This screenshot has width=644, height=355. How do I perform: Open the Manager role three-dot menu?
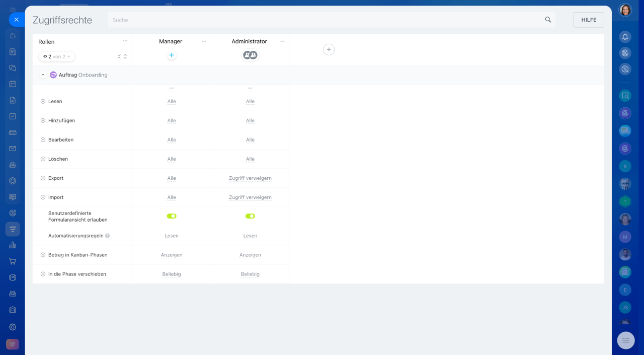pos(204,41)
